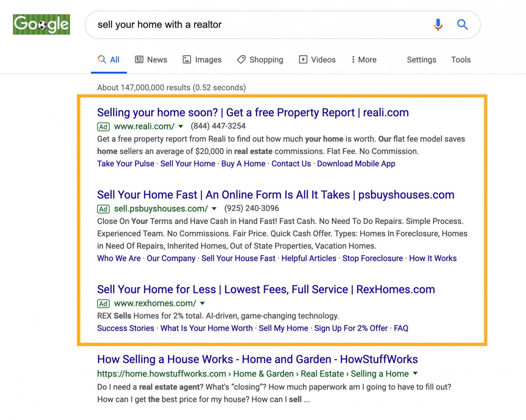Switch to the Images tab

[x=202, y=60]
